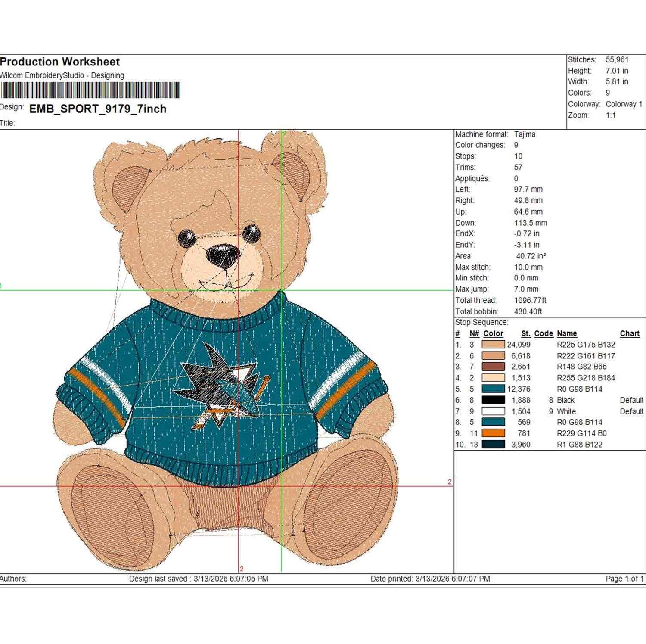Click the "Colorway 1" value
The width and height of the screenshot is (646, 644).
624,104
